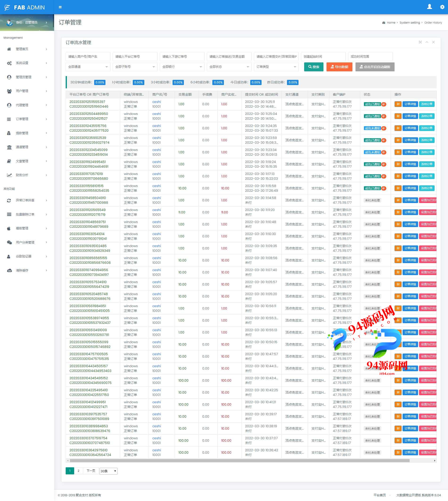Collapse the 订单流水管理 panel with the up chevron
Screen dimensions: 448x501
(x=427, y=42)
